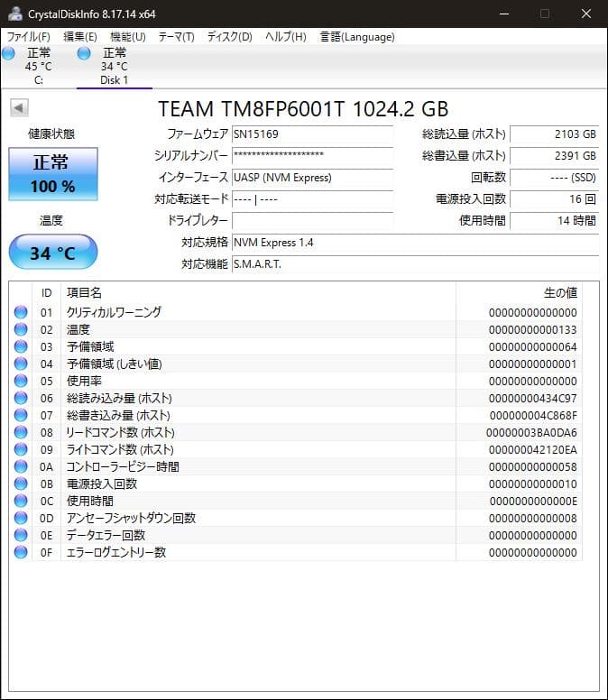Click status orb for 電源投入回数 attribute row

point(21,484)
